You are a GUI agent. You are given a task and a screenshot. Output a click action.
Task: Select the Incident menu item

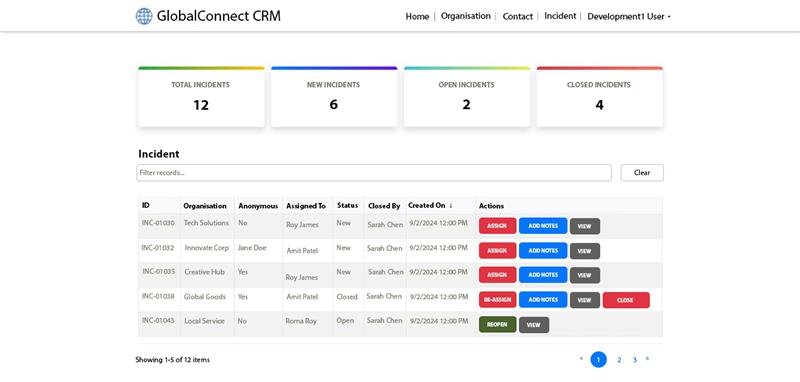pyautogui.click(x=560, y=16)
